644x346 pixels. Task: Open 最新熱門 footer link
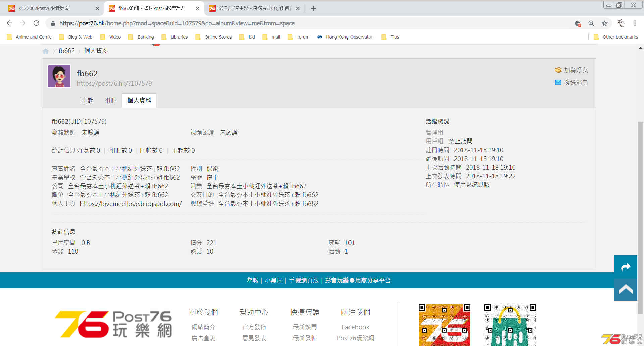305,327
